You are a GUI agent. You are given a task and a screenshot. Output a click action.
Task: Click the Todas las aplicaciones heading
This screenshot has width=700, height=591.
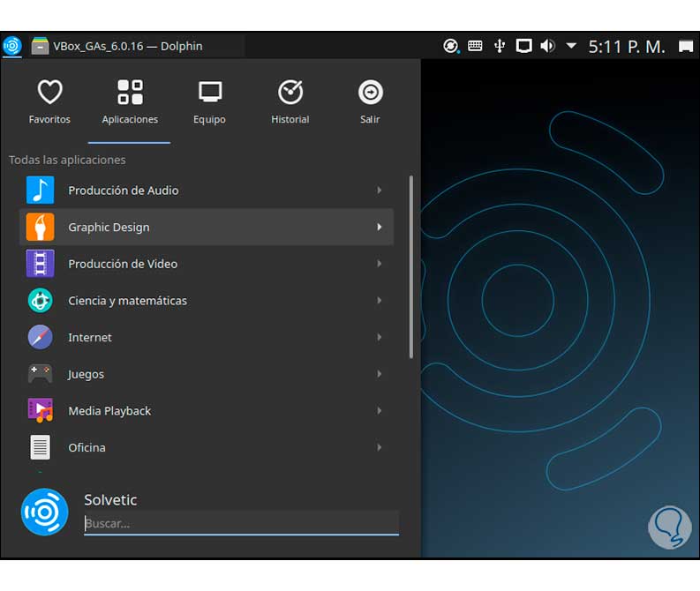click(x=67, y=160)
